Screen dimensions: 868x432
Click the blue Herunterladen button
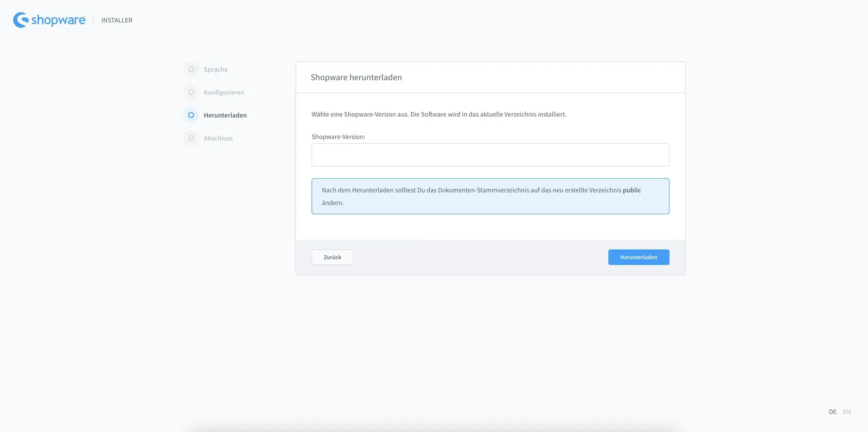(639, 257)
